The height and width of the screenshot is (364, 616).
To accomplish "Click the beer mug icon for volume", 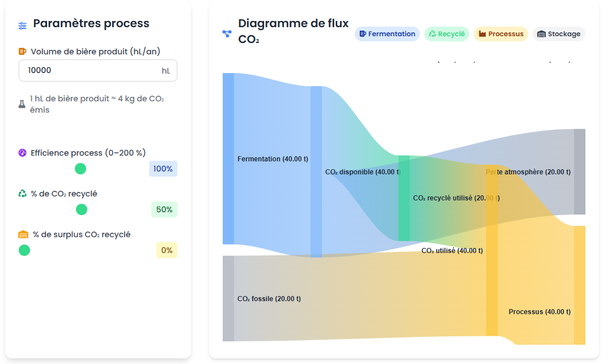I will point(23,52).
